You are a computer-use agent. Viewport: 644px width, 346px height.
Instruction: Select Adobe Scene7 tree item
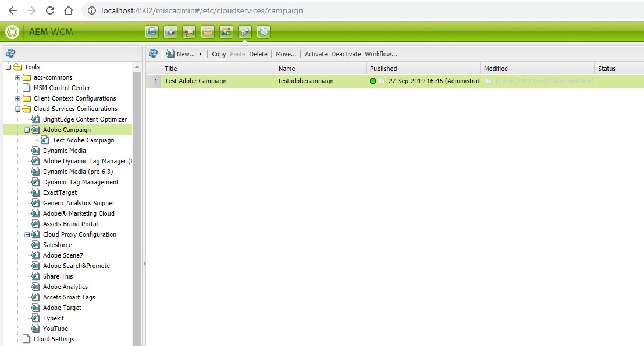click(63, 255)
